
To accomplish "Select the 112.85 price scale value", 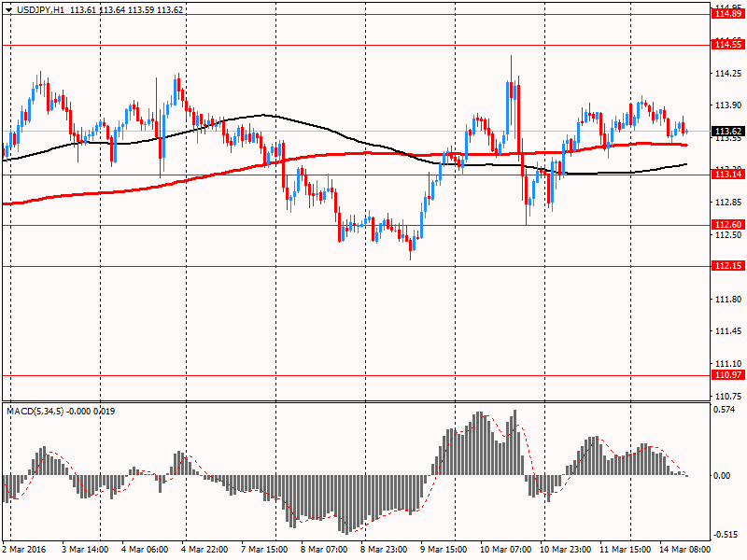I will [728, 203].
